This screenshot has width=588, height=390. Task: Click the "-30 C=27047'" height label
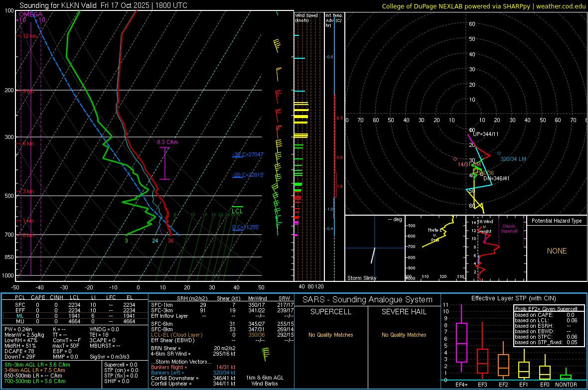point(248,154)
